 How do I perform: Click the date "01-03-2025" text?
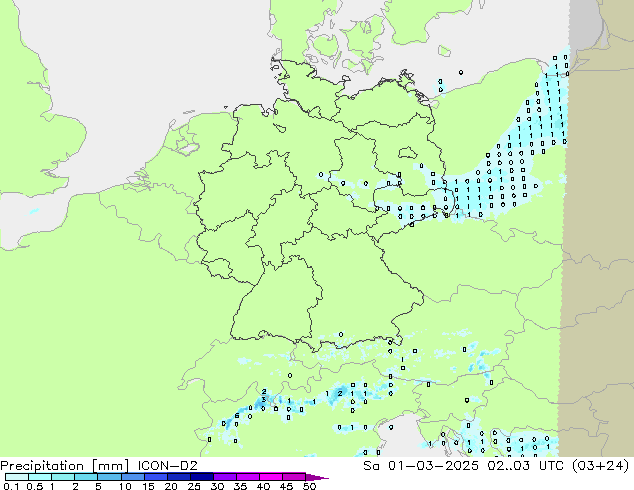(433, 466)
